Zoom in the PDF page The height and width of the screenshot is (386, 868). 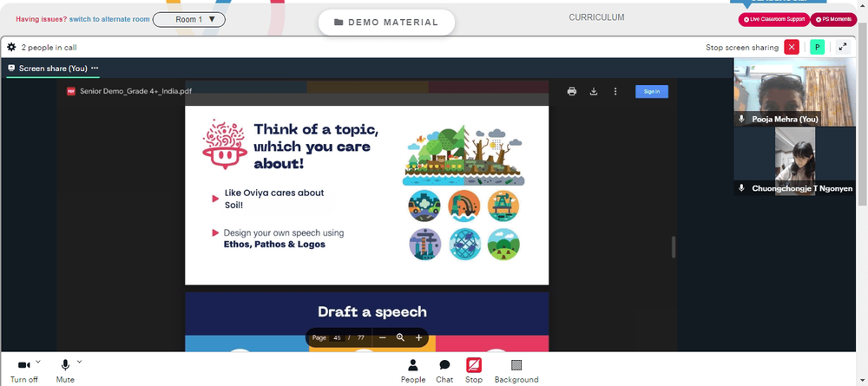(418, 338)
